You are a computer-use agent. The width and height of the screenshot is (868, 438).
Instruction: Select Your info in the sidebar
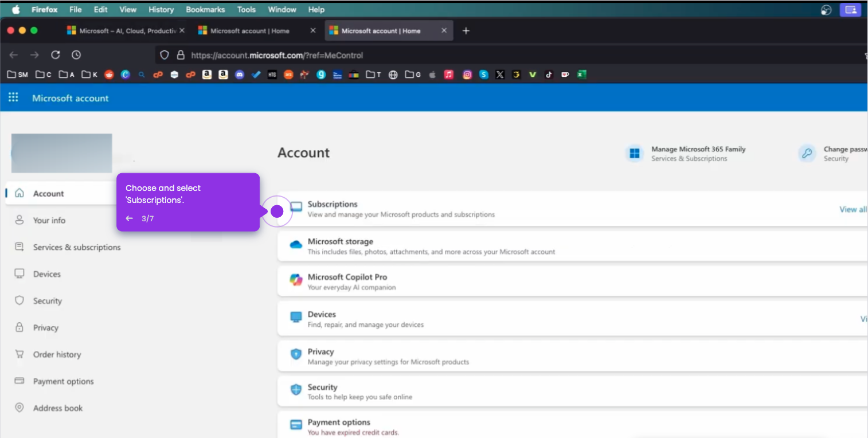pyautogui.click(x=49, y=220)
